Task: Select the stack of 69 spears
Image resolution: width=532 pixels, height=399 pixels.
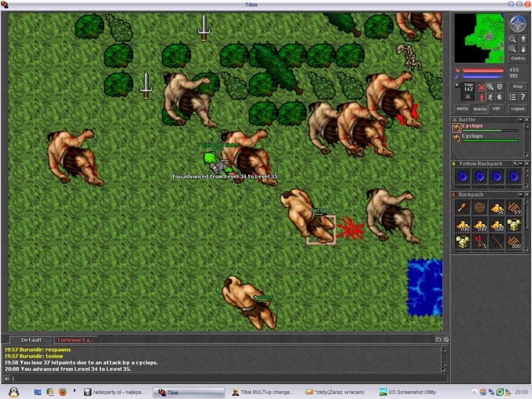Action: [x=514, y=207]
